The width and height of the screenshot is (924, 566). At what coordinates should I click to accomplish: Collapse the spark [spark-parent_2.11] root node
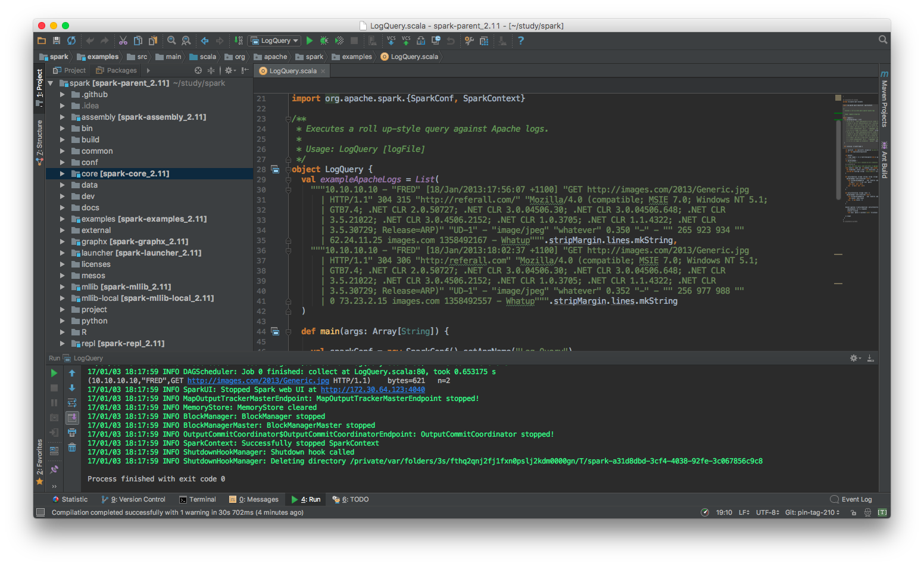coord(51,83)
